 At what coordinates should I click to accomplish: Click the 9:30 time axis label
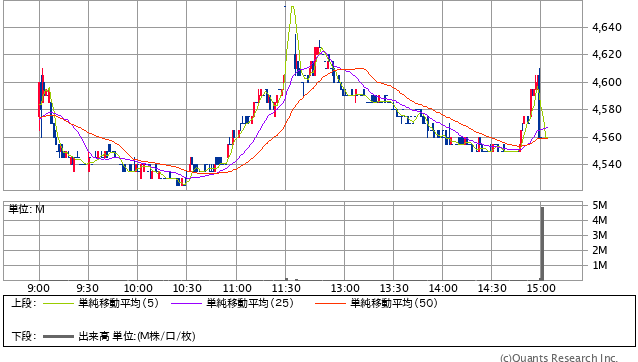[x=87, y=288]
